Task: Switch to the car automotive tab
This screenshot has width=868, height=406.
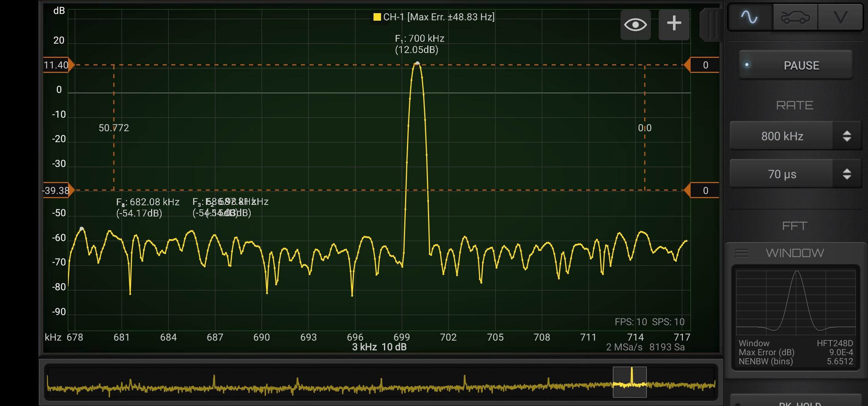Action: (795, 17)
